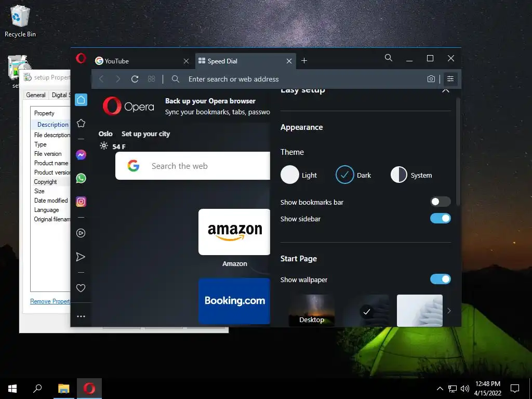The width and height of the screenshot is (532, 399).
Task: Click the Oslo weather location
Action: 105,134
